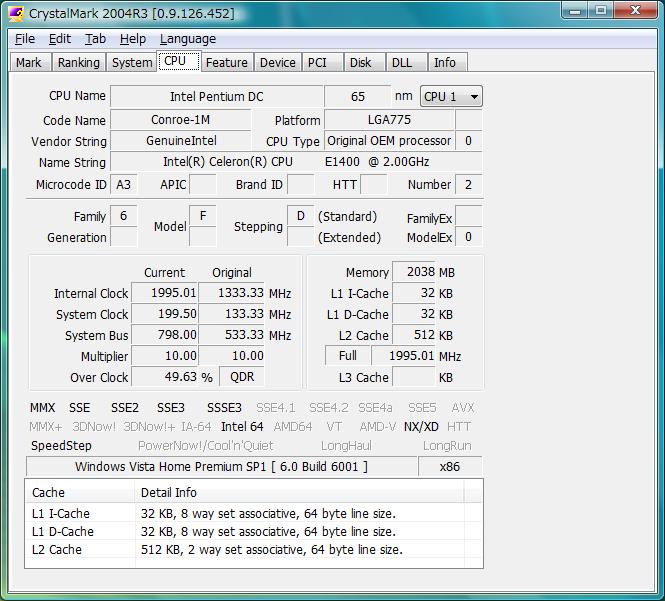Click current Internal Clock 1995.01 value

(x=165, y=293)
